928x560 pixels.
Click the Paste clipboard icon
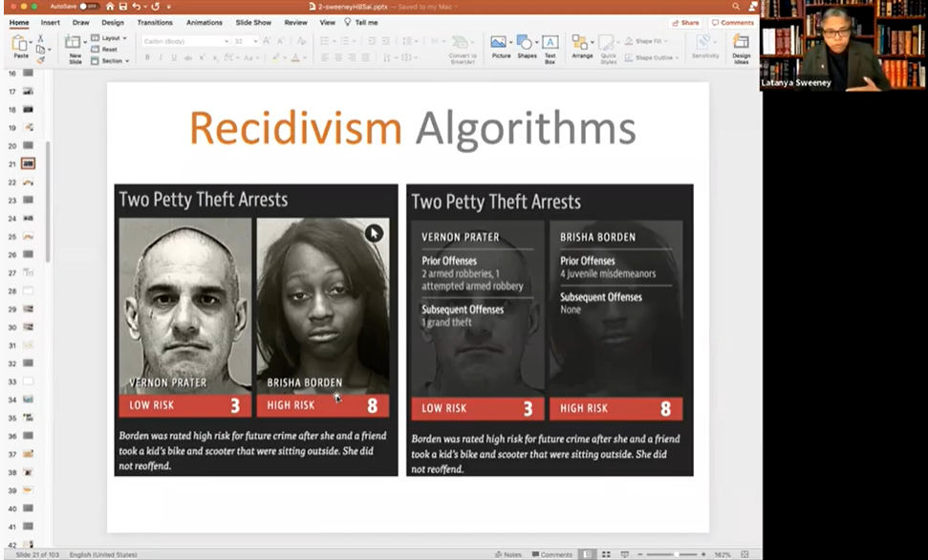(20, 44)
